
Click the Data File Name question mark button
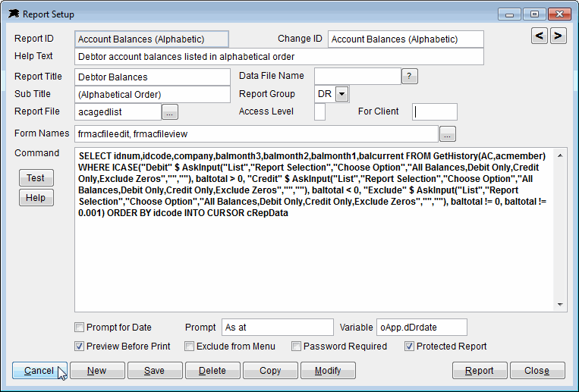409,76
